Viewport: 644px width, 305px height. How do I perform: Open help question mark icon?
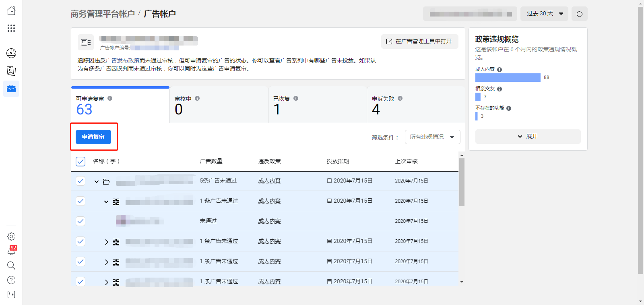pyautogui.click(x=11, y=280)
